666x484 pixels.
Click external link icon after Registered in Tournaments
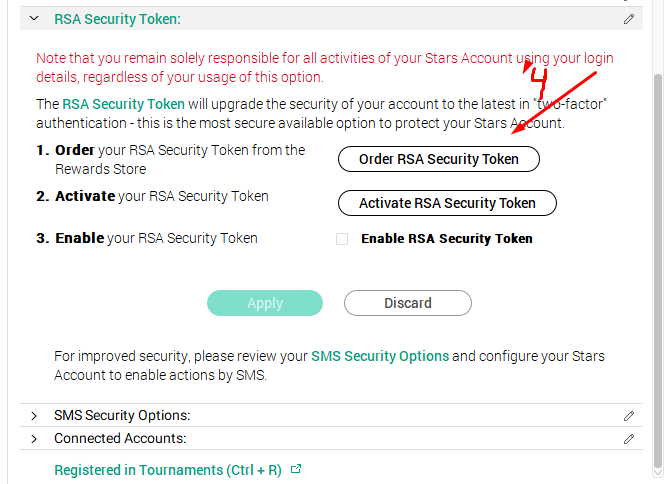(296, 469)
